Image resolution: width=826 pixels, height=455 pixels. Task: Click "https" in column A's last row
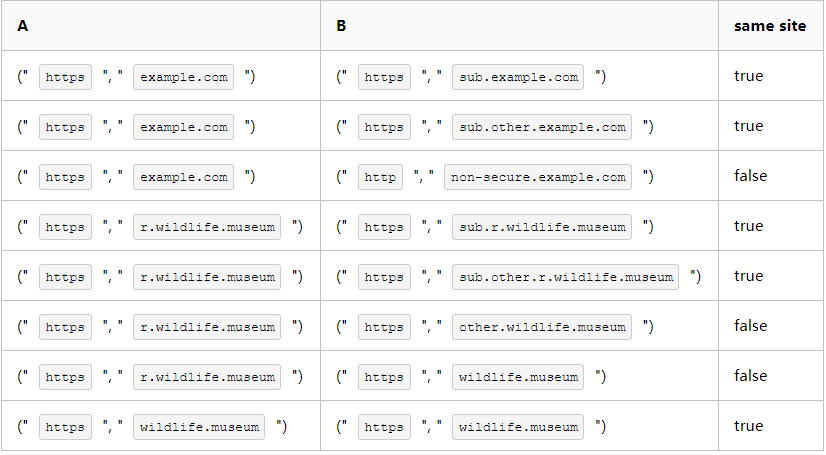[65, 427]
